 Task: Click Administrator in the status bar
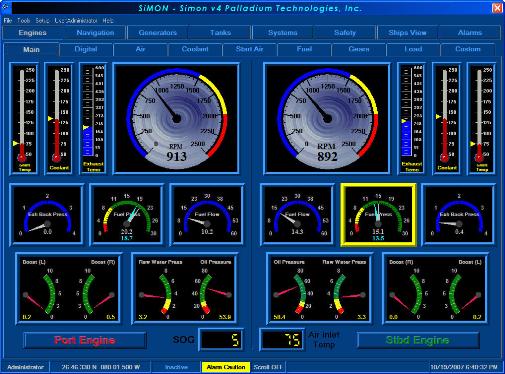pyautogui.click(x=26, y=367)
